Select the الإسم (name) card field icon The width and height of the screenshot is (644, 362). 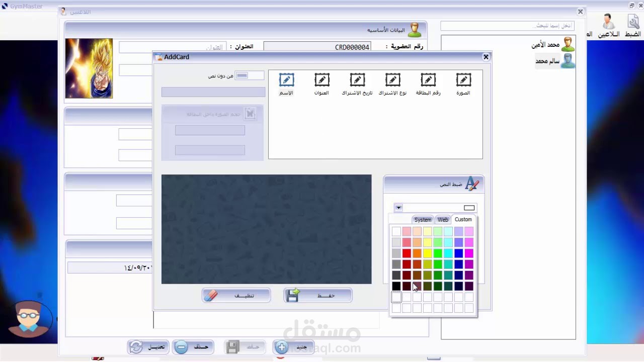(x=286, y=80)
